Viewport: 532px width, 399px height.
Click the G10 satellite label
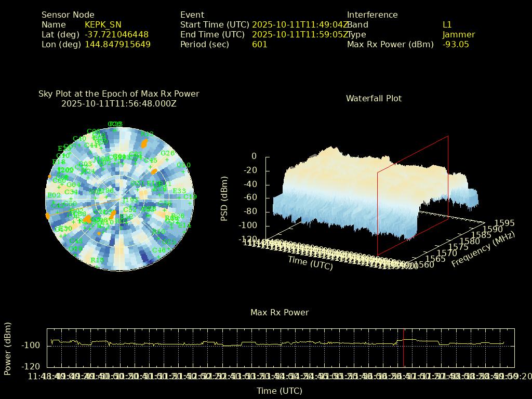point(183,165)
